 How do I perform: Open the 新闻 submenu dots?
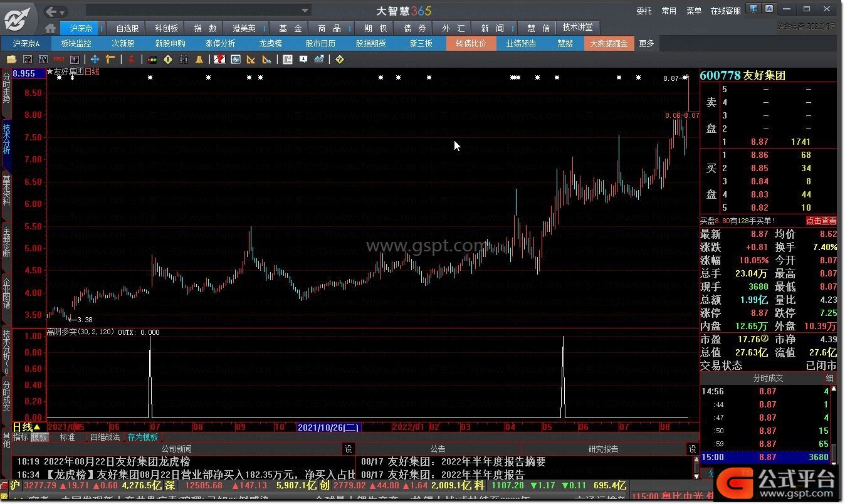point(512,29)
